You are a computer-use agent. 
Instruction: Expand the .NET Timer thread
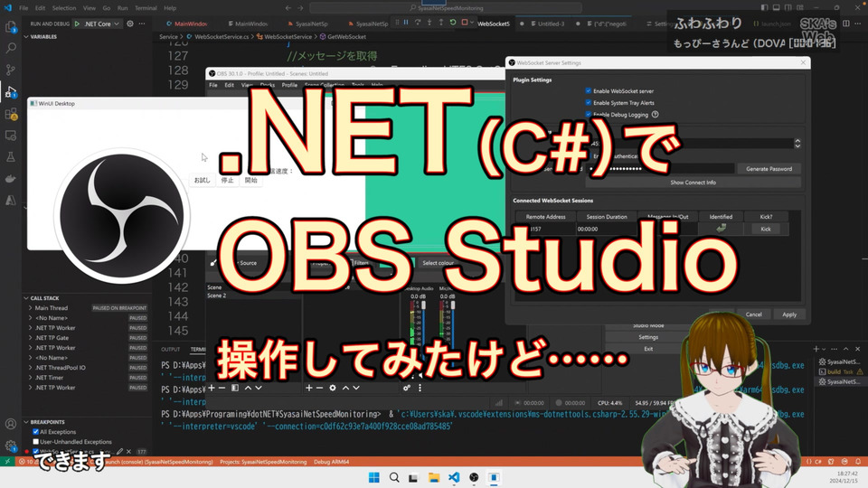pyautogui.click(x=31, y=378)
